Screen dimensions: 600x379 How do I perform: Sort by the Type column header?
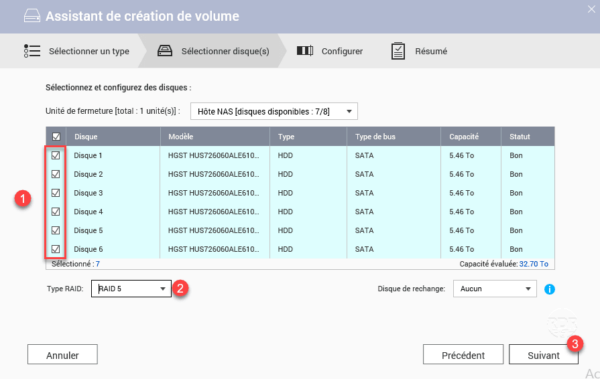(x=308, y=137)
